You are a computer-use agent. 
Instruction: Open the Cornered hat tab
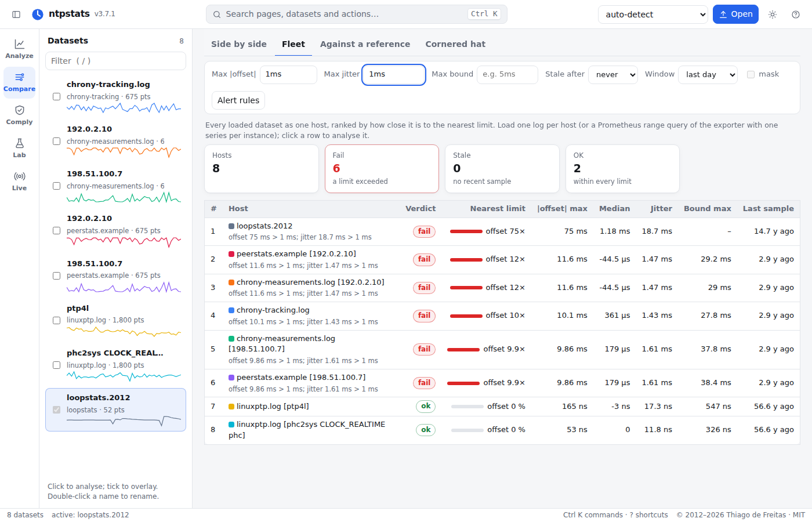(455, 44)
